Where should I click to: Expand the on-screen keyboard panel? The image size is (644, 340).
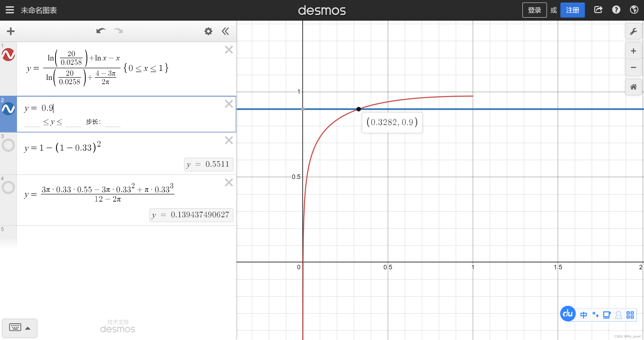click(x=19, y=328)
